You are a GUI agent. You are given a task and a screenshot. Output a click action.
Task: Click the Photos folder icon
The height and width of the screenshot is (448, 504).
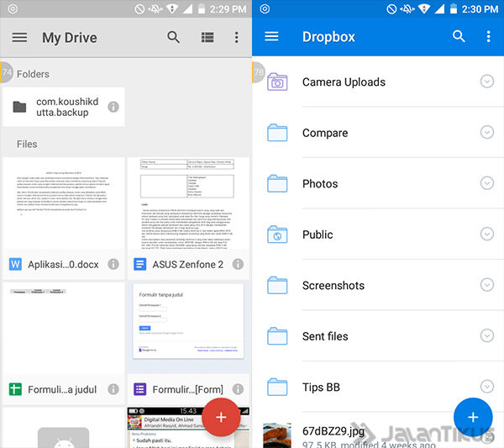coord(277,183)
